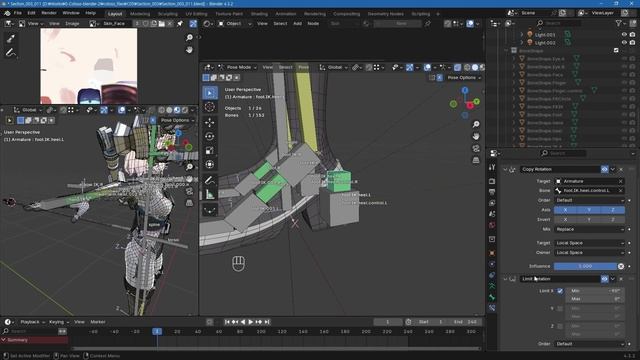Open the Object mode dropdown in the node editor header
The width and height of the screenshot is (640, 360).
[x=234, y=24]
